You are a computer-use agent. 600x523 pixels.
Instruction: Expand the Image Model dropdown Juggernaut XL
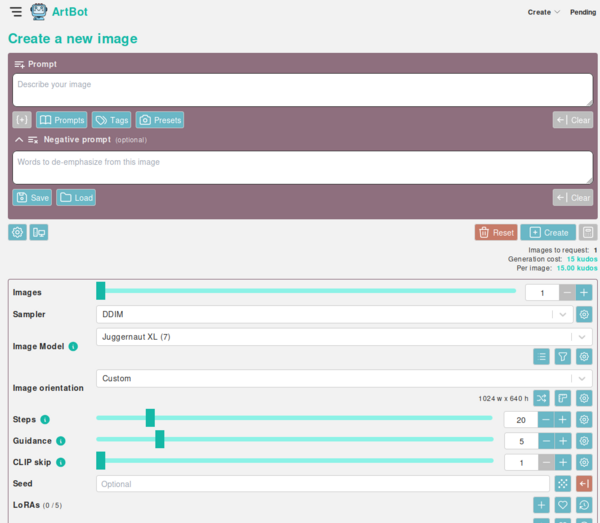pos(335,337)
